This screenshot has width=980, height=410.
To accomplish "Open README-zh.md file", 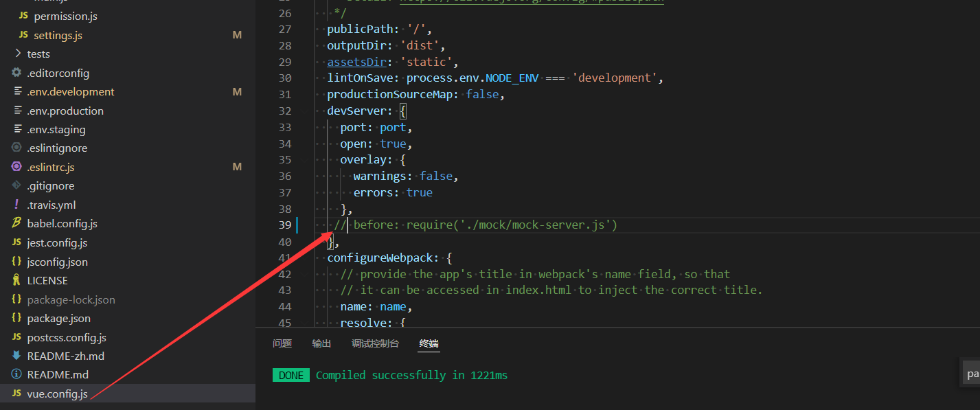I will pyautogui.click(x=66, y=356).
